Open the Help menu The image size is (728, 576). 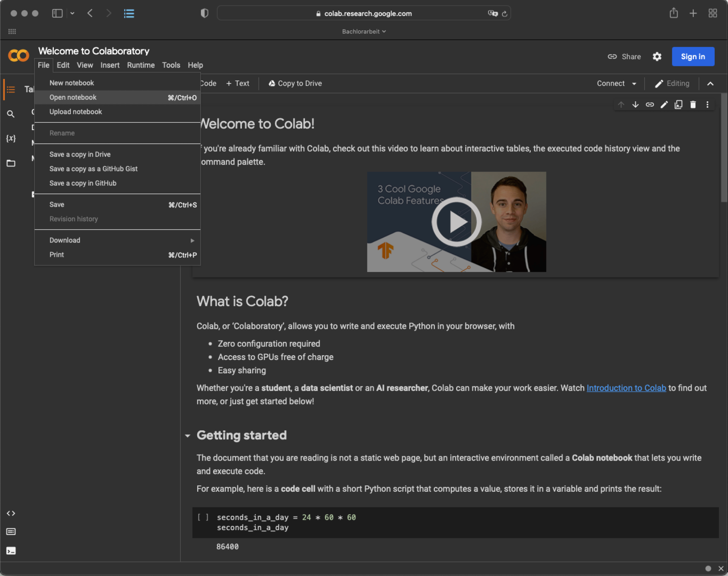195,65
